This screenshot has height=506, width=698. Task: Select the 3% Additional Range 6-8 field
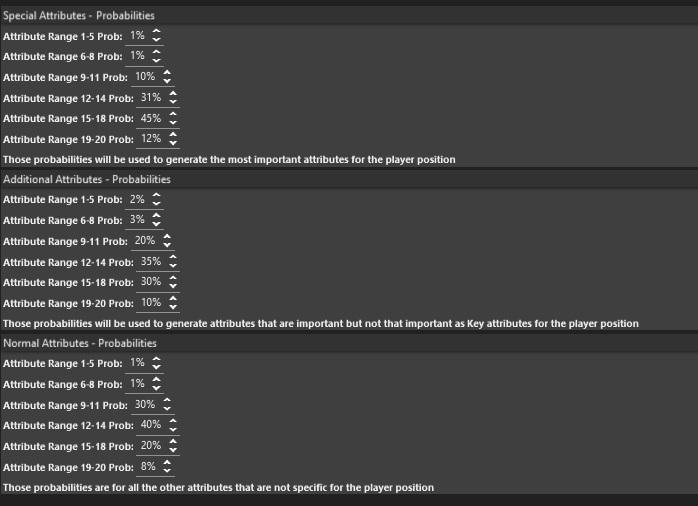click(137, 220)
